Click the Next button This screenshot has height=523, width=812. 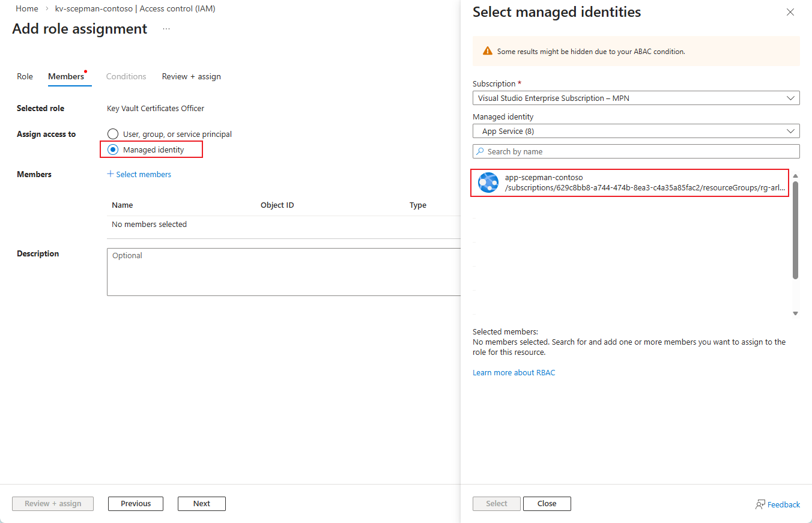[201, 504]
